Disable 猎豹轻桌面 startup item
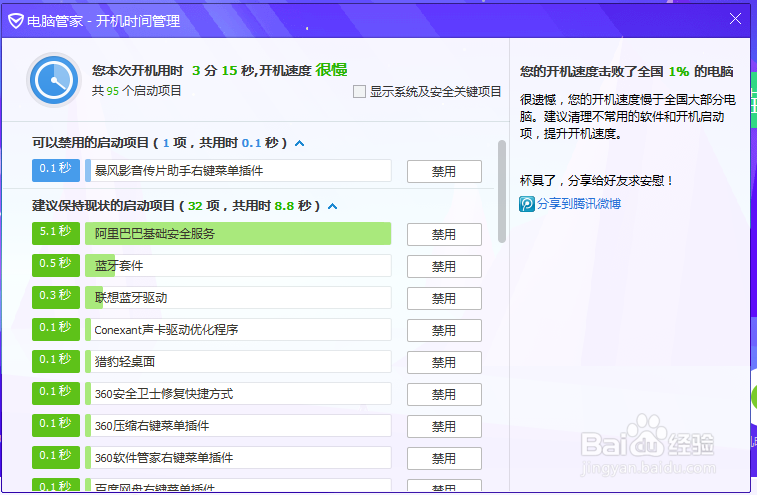The image size is (757, 495). pos(444,362)
